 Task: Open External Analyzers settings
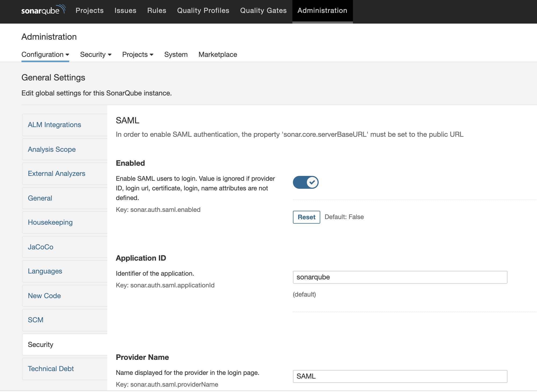(57, 173)
